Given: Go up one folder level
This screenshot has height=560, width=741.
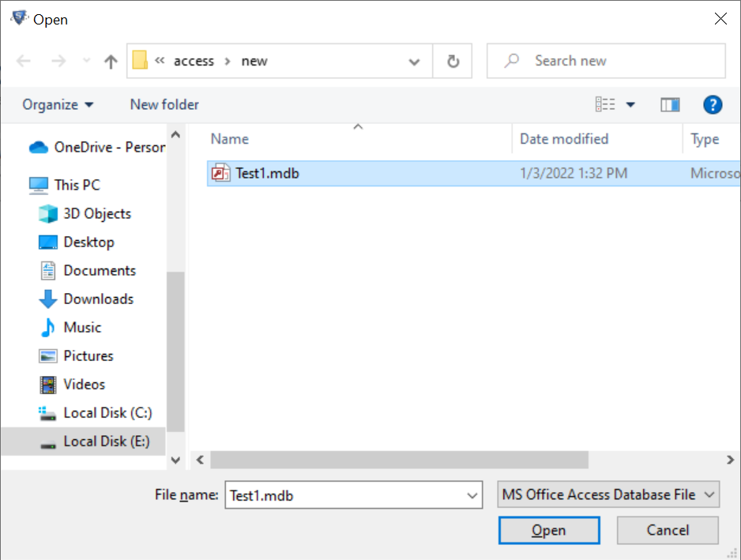Looking at the screenshot, I should (x=111, y=61).
